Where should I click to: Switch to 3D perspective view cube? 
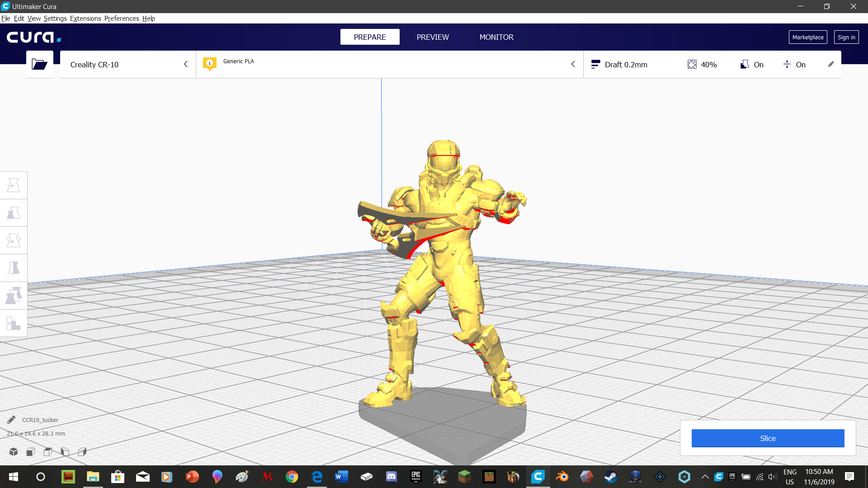click(x=14, y=452)
